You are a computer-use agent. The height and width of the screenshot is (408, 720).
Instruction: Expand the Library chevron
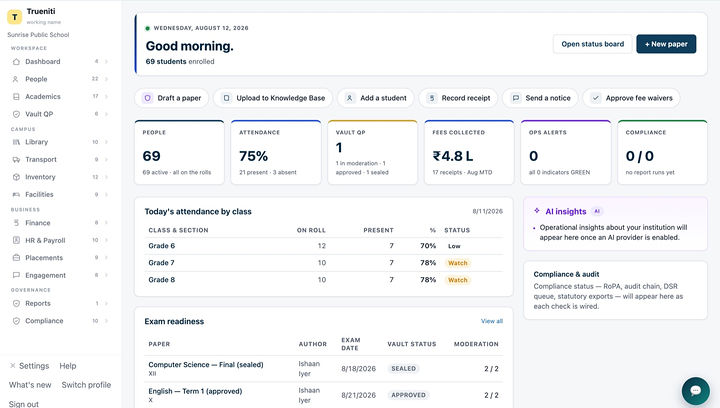pyautogui.click(x=107, y=142)
